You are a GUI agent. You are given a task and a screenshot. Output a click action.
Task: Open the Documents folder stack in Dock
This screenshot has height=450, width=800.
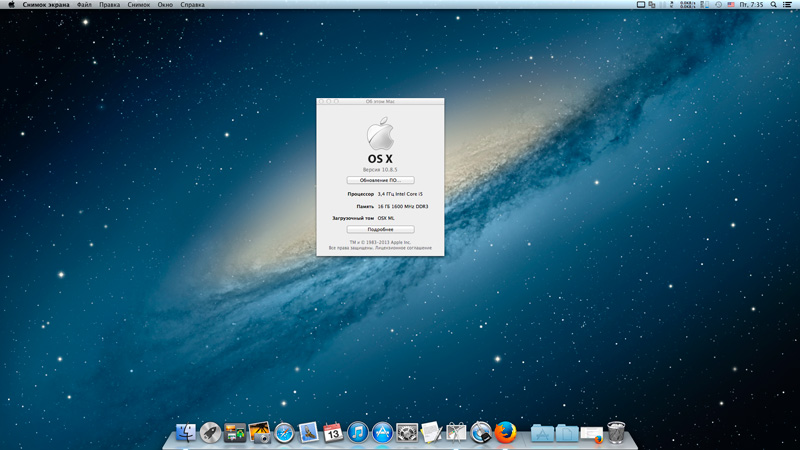[567, 433]
